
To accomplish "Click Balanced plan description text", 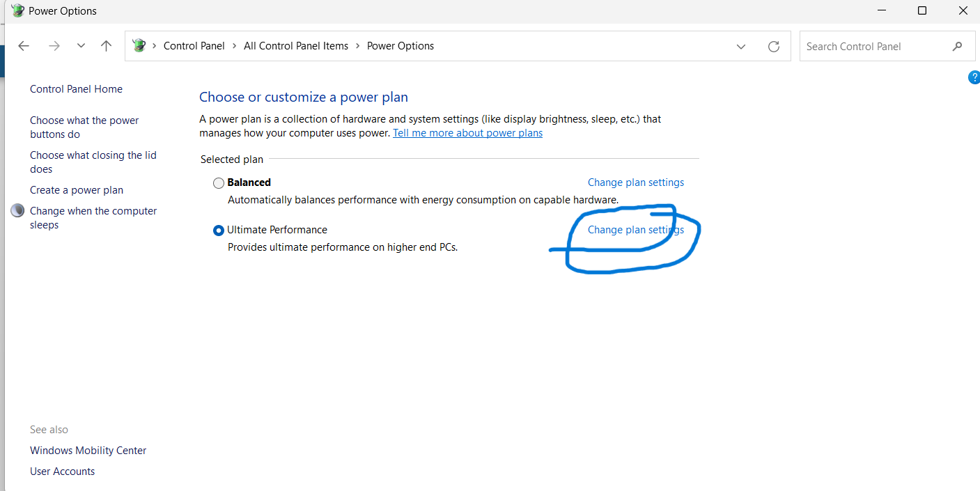I will [423, 200].
